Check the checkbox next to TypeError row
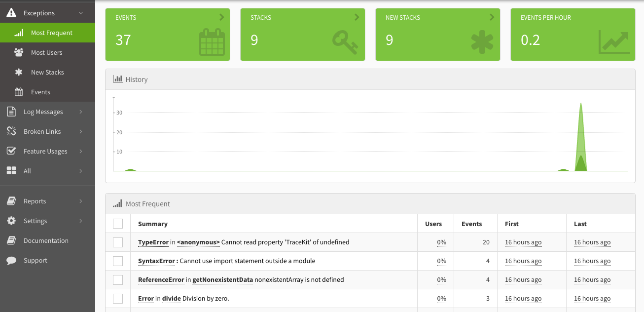Viewport: 644px width, 312px height. pos(118,242)
